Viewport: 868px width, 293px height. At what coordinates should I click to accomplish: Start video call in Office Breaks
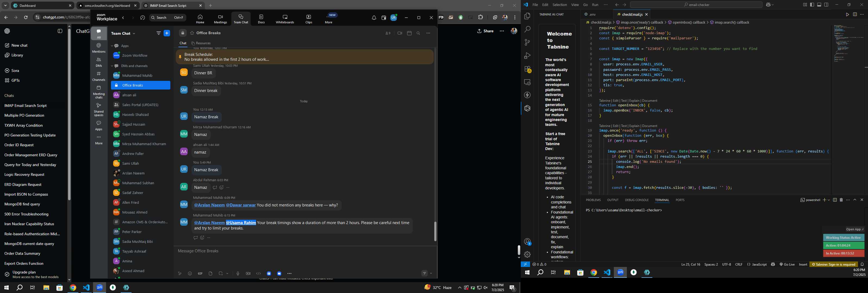[400, 33]
